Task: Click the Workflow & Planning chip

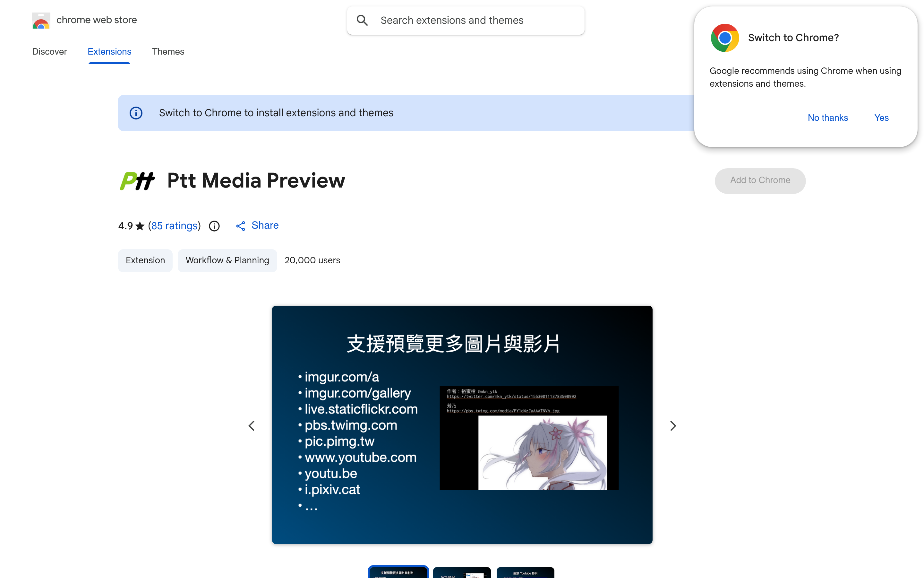Action: [227, 260]
